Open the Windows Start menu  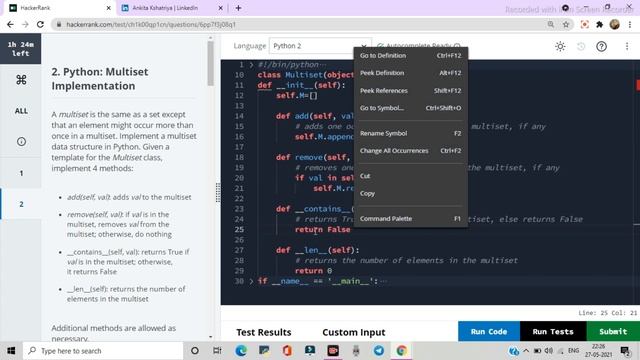pos(11,351)
